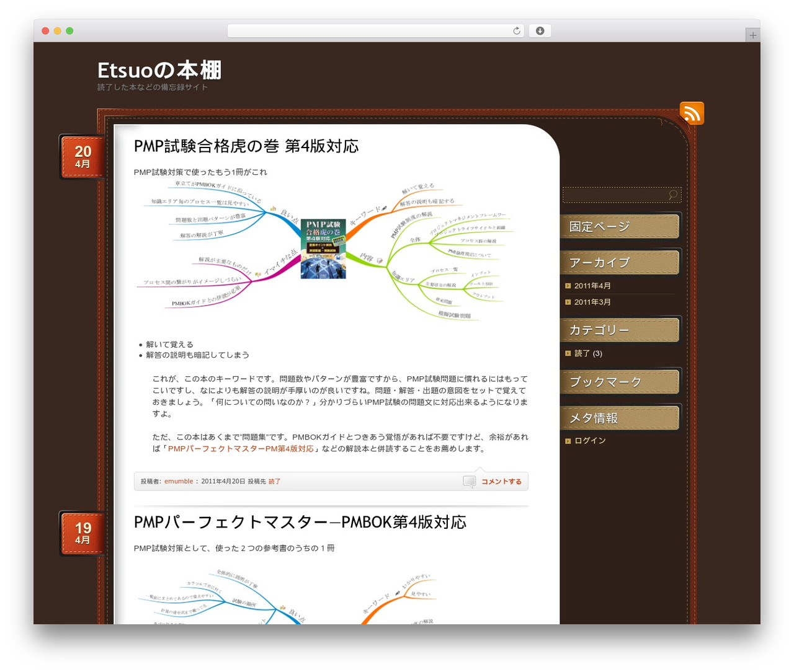Click the ログイン bullet icon
Screen dimensions: 794x672
(x=568, y=441)
